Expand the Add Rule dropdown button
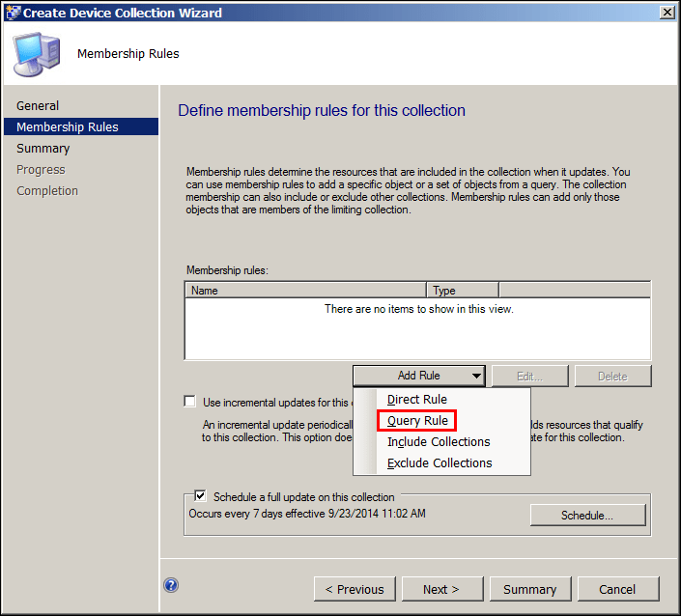The image size is (681, 616). pyautogui.click(x=419, y=376)
